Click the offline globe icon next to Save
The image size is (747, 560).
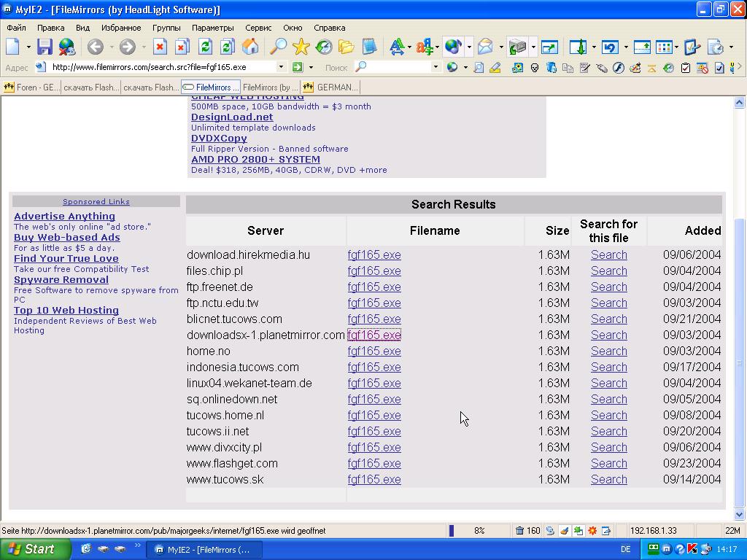[67, 47]
